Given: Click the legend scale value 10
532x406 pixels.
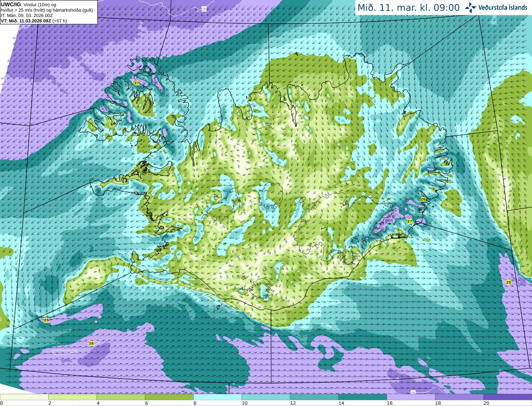Looking at the screenshot, I should coord(244,403).
